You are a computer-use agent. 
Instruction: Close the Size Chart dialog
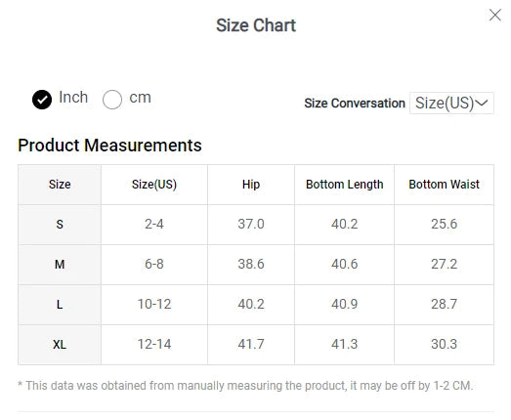coord(494,15)
